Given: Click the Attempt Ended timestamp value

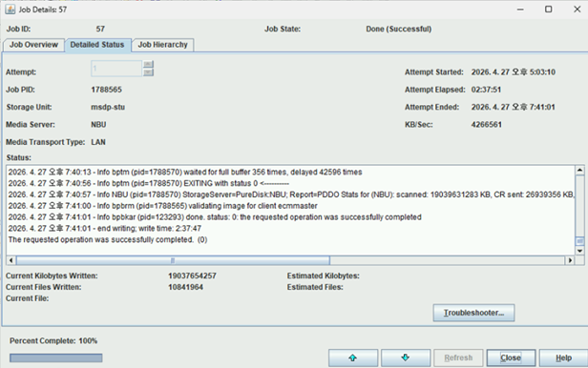Looking at the screenshot, I should coord(513,107).
